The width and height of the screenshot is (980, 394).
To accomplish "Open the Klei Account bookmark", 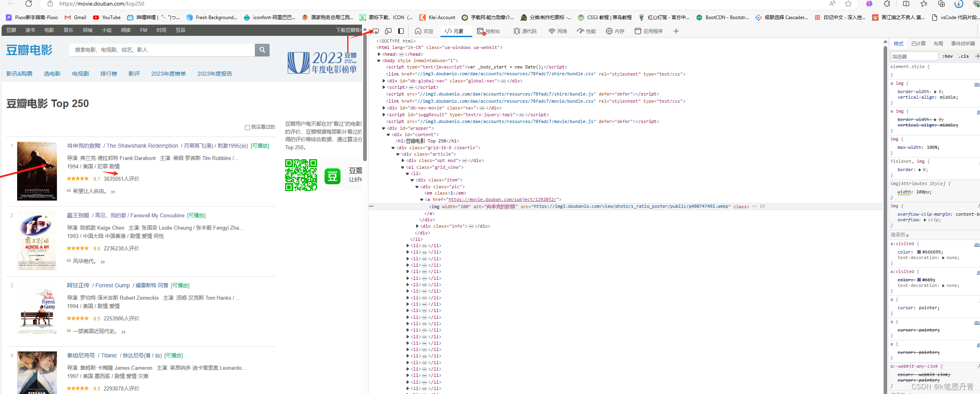I will tap(437, 18).
